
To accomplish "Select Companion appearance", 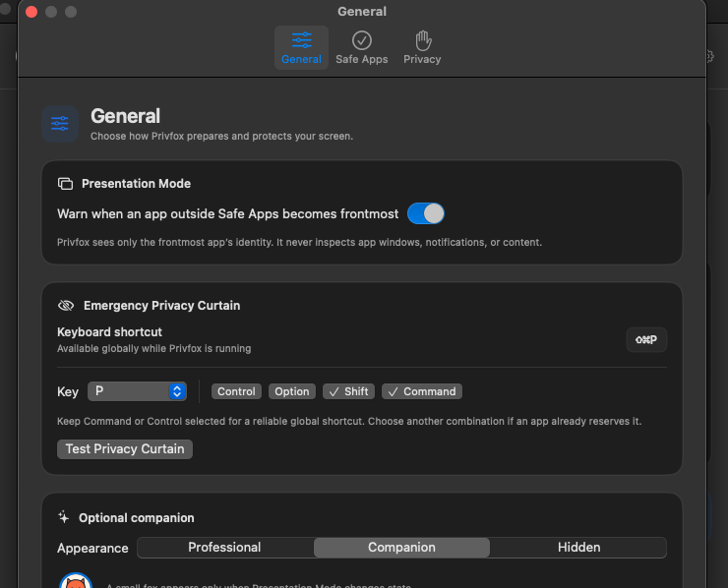I will 401,547.
